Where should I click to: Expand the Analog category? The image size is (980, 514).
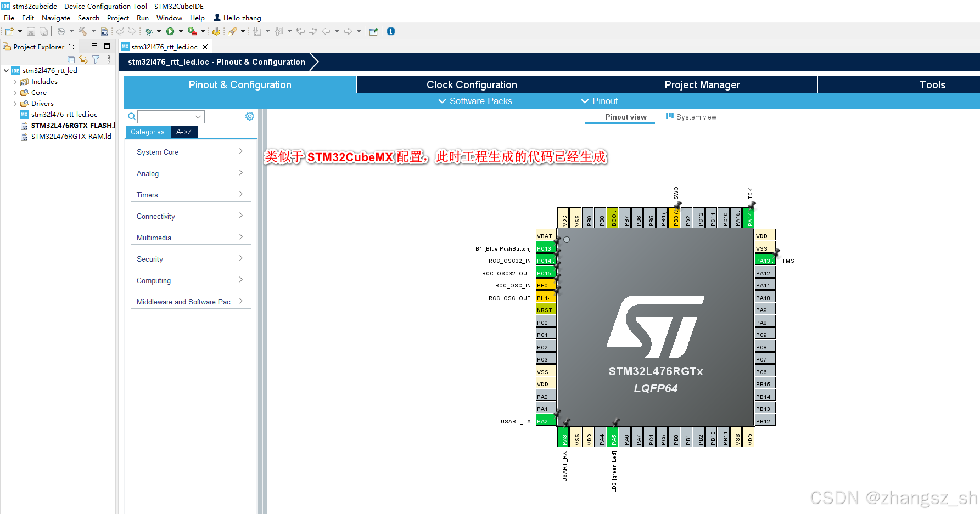(x=191, y=173)
